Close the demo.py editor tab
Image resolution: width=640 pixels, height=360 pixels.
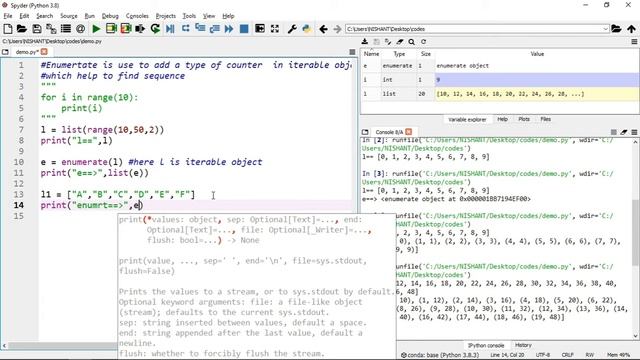[44, 52]
